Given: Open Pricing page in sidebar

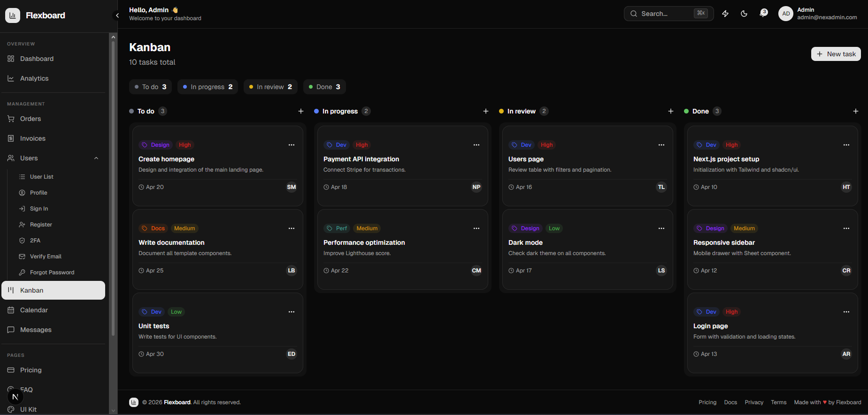Looking at the screenshot, I should (x=54, y=370).
